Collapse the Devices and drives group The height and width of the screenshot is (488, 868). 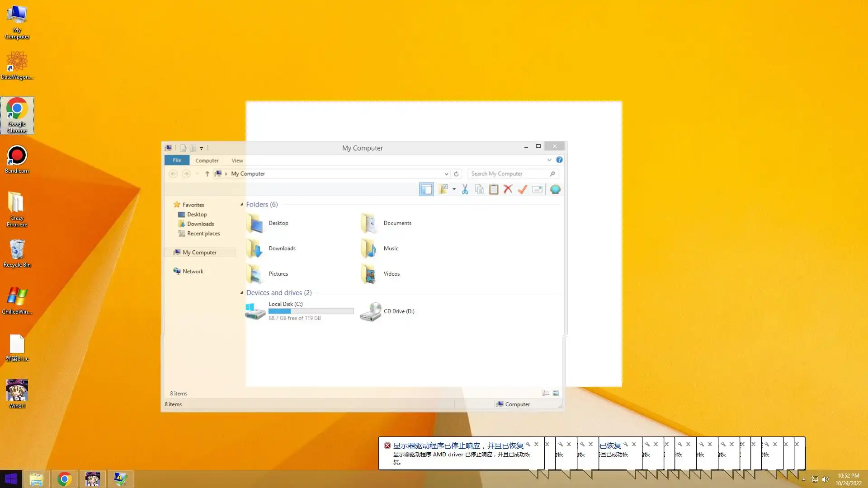242,293
